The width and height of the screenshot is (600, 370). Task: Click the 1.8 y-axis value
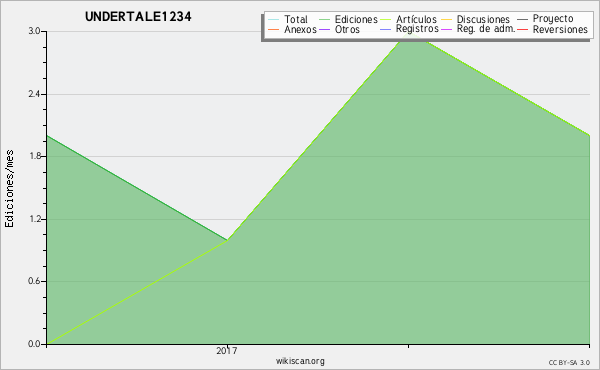[x=34, y=156]
